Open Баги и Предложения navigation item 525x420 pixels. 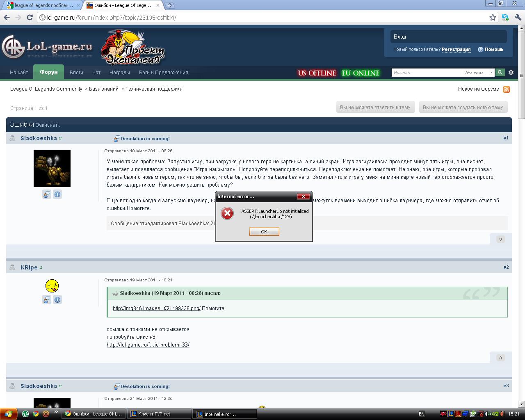tap(164, 73)
